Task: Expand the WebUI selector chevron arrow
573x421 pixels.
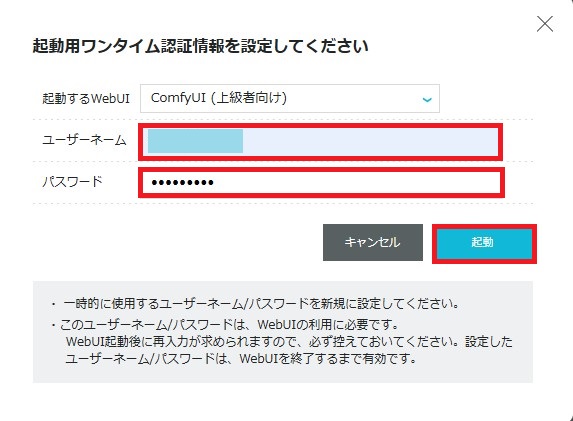Action: click(427, 99)
